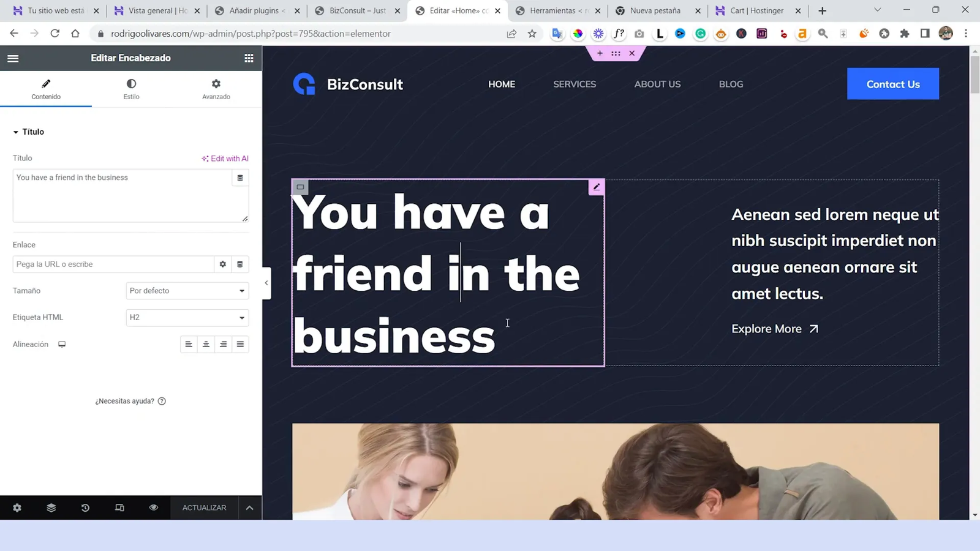Edit the heading widget via the pencil icon
The width and height of the screenshot is (980, 551).
(596, 187)
